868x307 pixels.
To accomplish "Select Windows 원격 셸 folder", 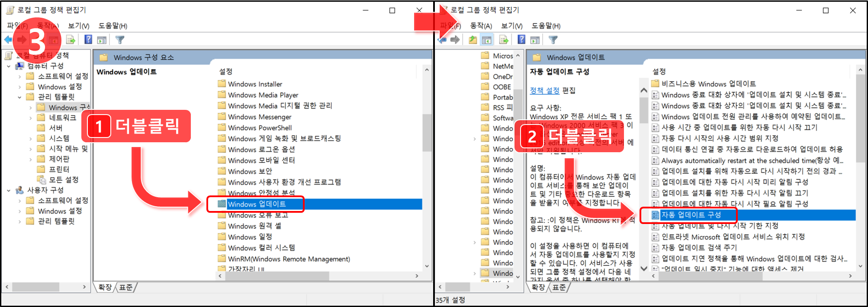I will coord(254,226).
